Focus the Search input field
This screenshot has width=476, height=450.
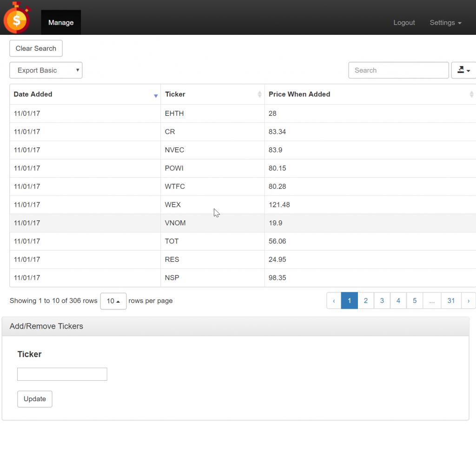(398, 70)
